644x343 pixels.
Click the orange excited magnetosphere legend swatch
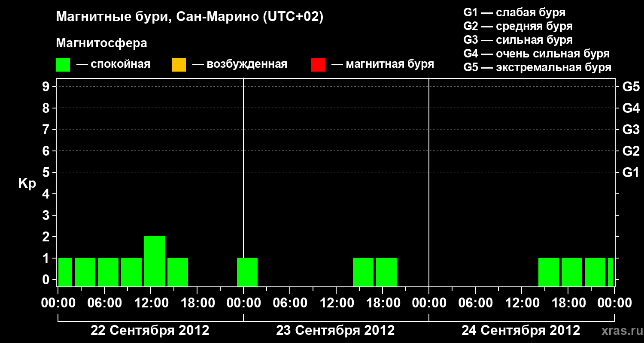[x=179, y=65]
